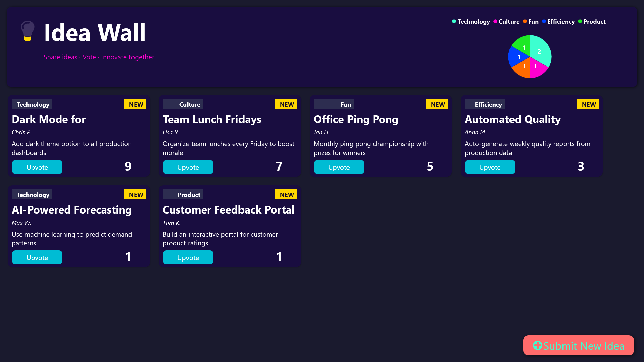Click the Product legend dot
644x362 pixels.
pos(580,22)
